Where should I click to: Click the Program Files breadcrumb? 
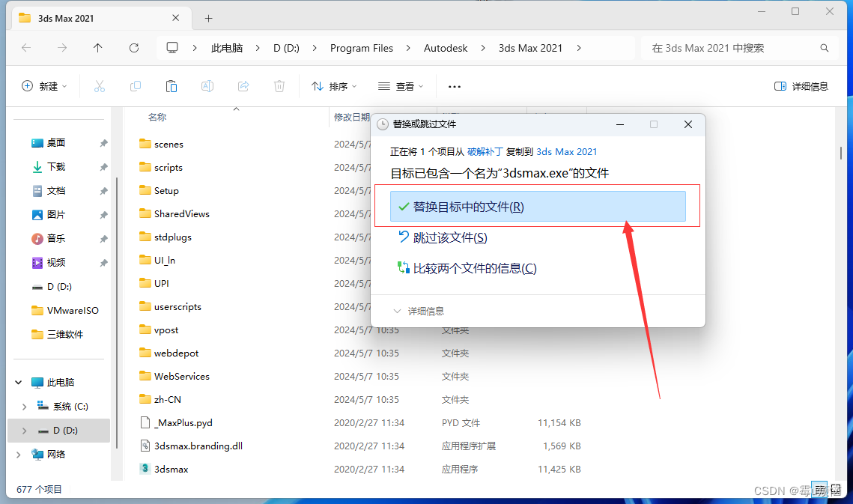tap(361, 48)
